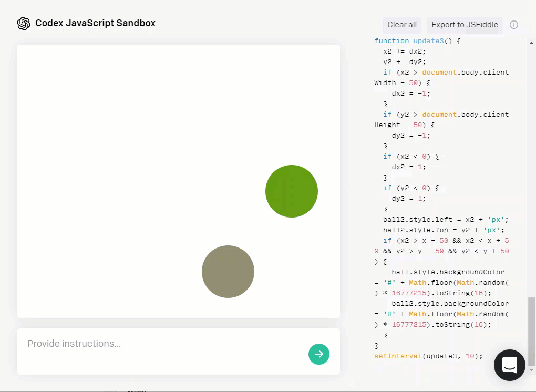Focus the Provide instructions input field

(x=178, y=352)
